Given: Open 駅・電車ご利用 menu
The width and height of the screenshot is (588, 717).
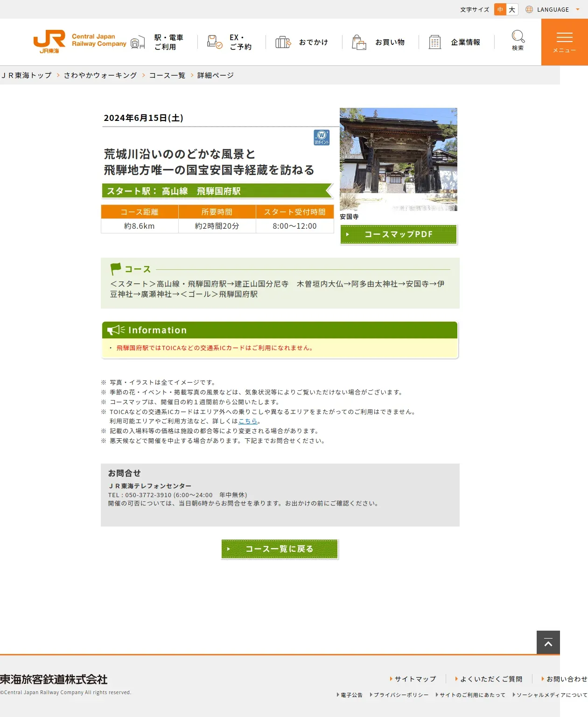Looking at the screenshot, I should (169, 42).
